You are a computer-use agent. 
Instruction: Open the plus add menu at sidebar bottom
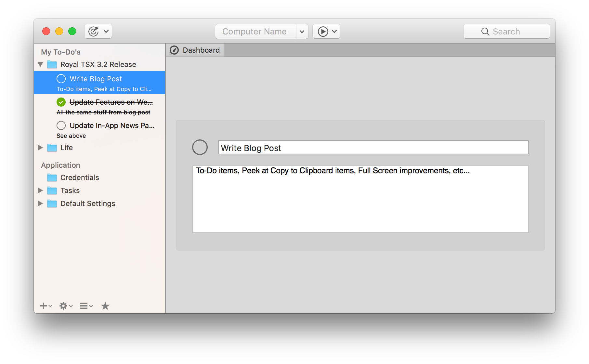(x=46, y=306)
